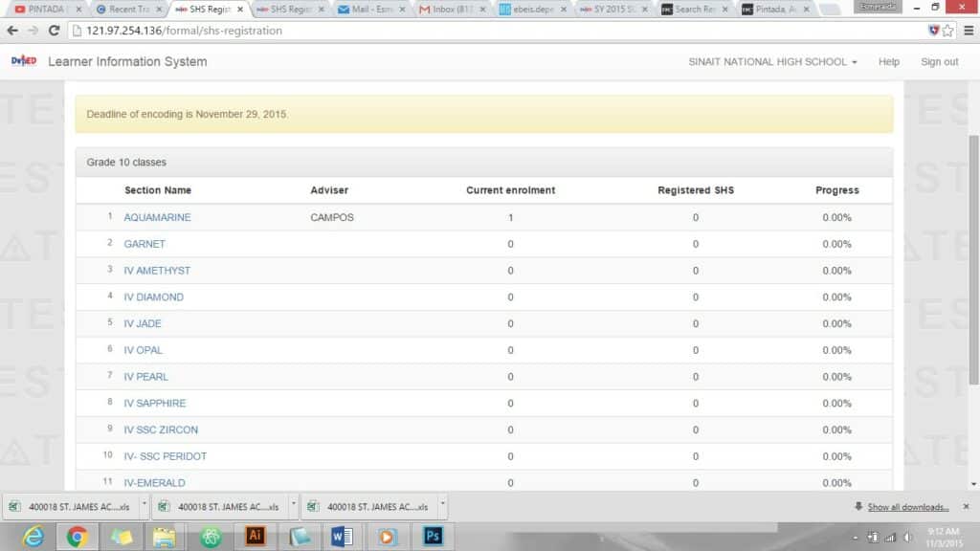Viewport: 980px width, 551px height.
Task: Open first downloaded ST. JAMES xls file
Action: coord(71,507)
